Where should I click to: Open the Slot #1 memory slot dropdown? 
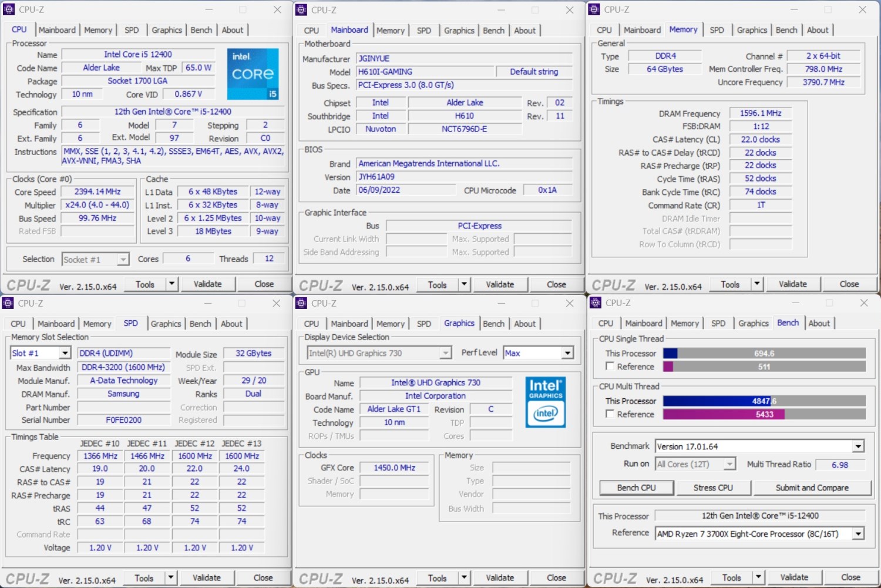click(65, 353)
